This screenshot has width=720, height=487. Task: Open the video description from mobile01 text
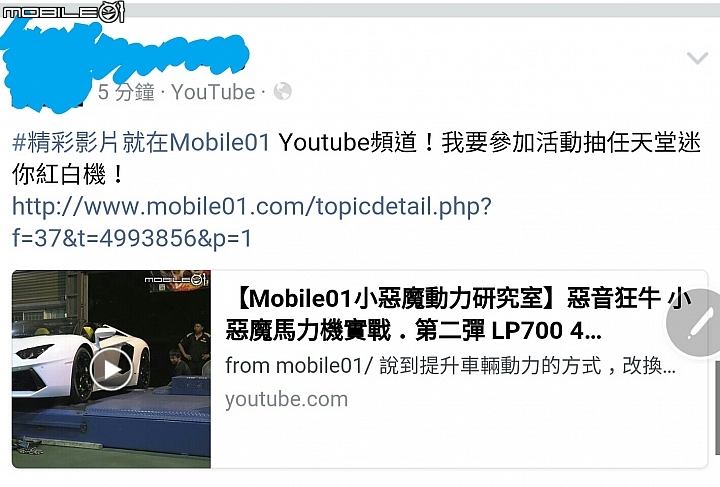point(450,366)
